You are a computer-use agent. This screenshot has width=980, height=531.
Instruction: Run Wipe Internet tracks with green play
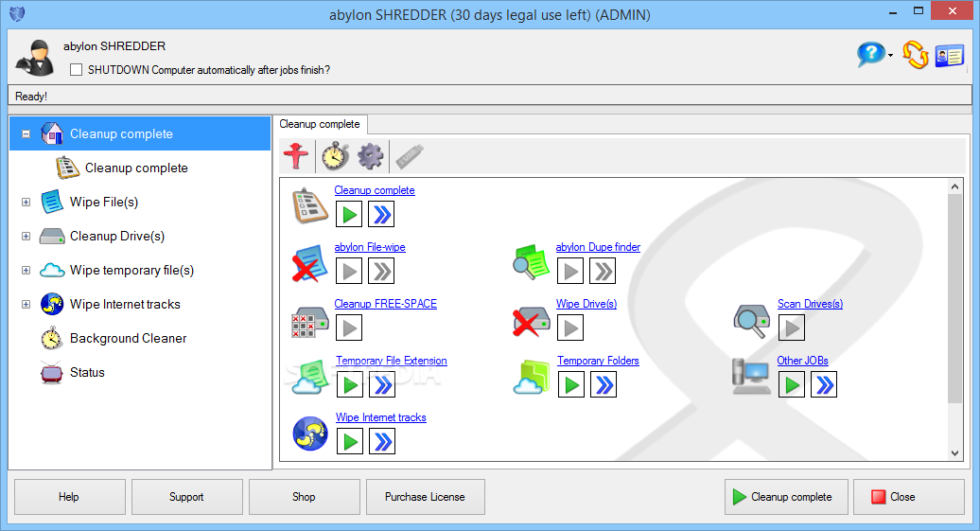coord(350,442)
